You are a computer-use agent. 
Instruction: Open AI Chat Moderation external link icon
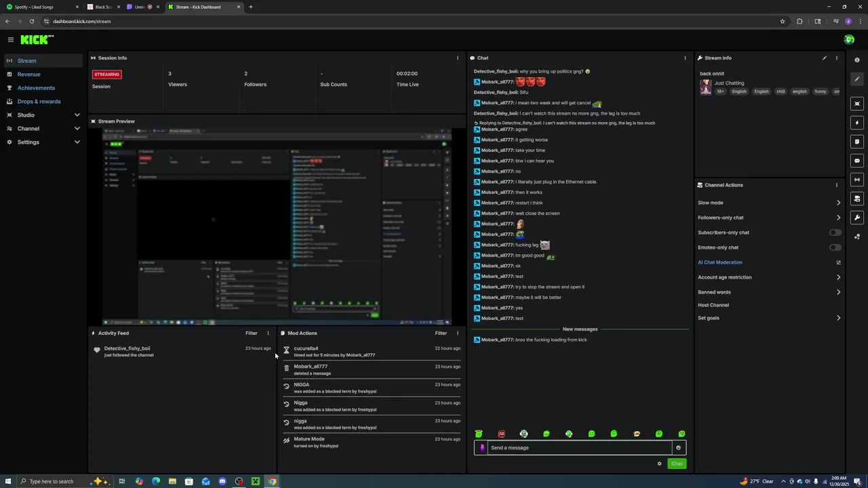(838, 262)
